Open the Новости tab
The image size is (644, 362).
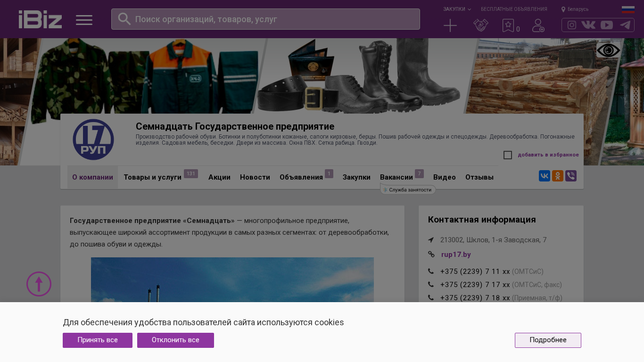[x=255, y=177]
